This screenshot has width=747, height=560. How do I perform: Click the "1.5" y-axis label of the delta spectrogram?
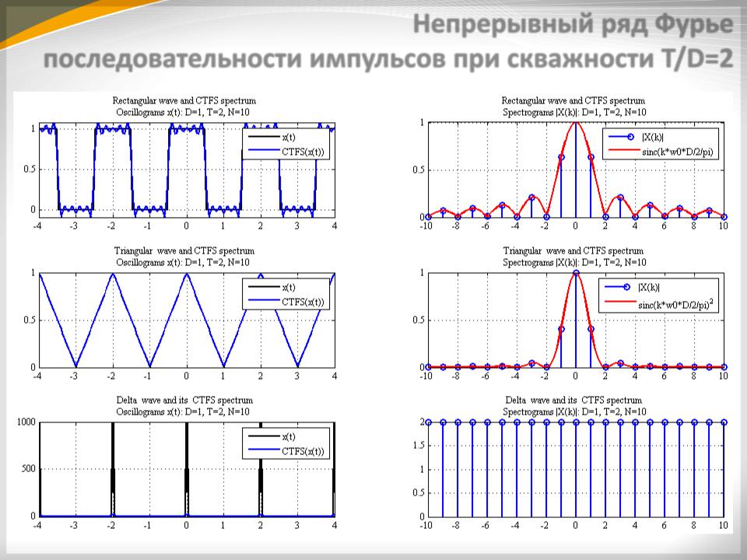[x=419, y=446]
